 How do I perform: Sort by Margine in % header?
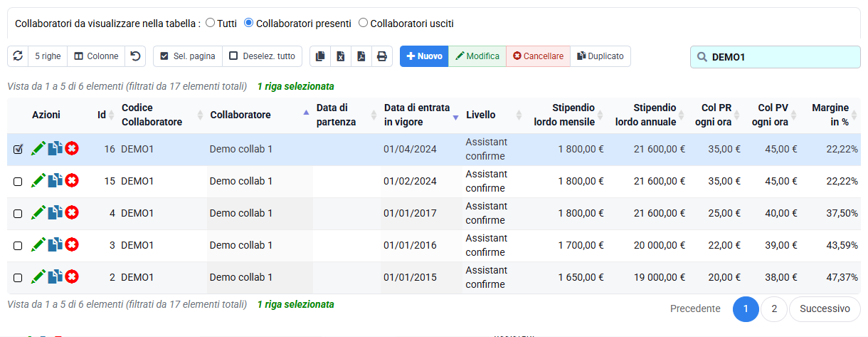tap(830, 115)
